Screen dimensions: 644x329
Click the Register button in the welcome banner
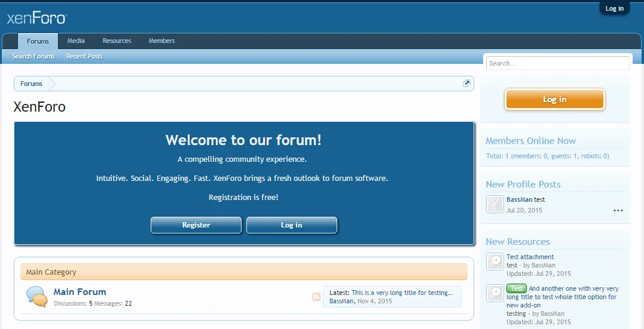click(196, 225)
